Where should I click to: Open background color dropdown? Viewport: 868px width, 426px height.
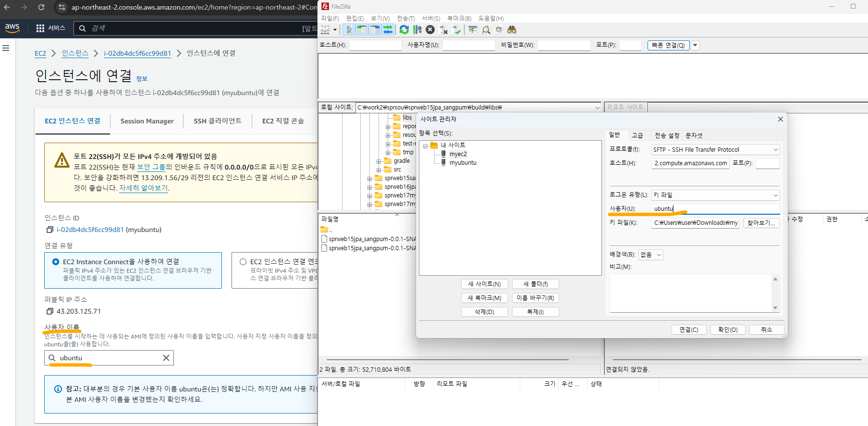tap(651, 255)
